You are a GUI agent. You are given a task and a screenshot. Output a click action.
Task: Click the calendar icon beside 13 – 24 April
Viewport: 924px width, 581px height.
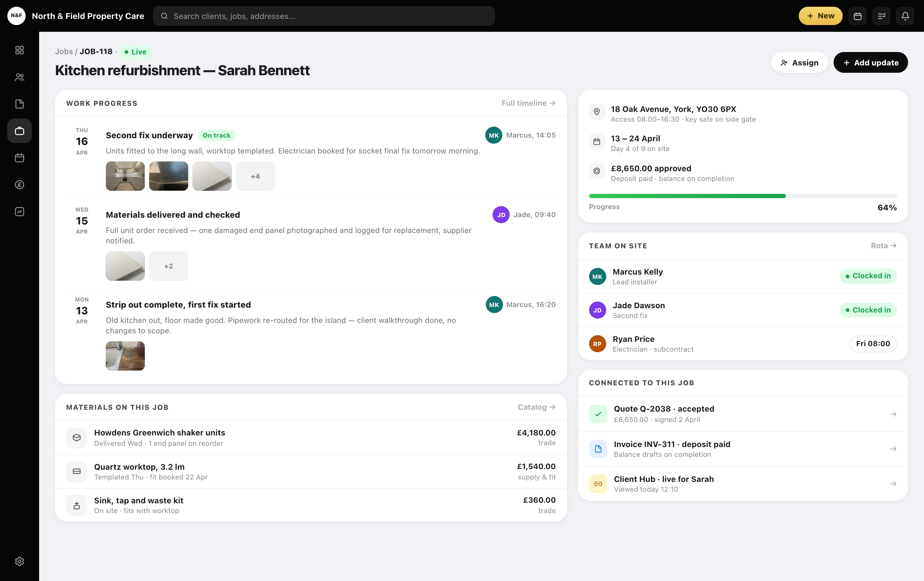point(597,141)
